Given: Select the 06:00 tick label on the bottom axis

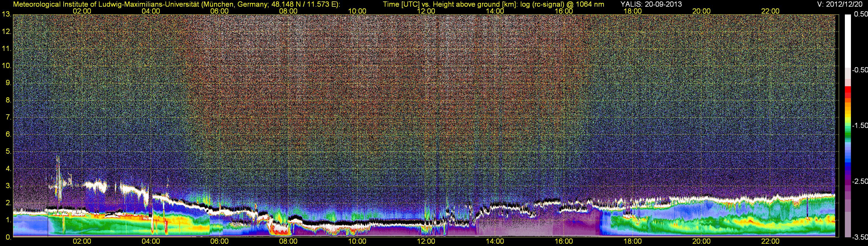Looking at the screenshot, I should coord(219,241).
